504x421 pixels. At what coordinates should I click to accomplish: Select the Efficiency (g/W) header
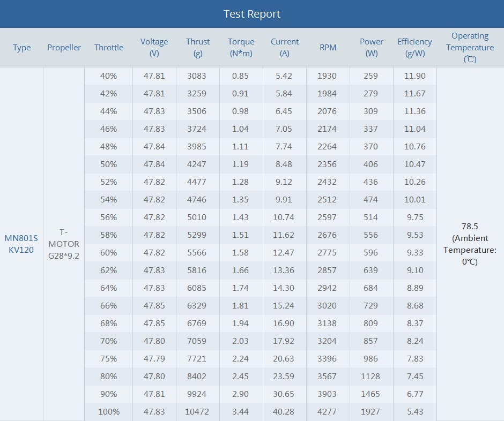click(x=414, y=48)
